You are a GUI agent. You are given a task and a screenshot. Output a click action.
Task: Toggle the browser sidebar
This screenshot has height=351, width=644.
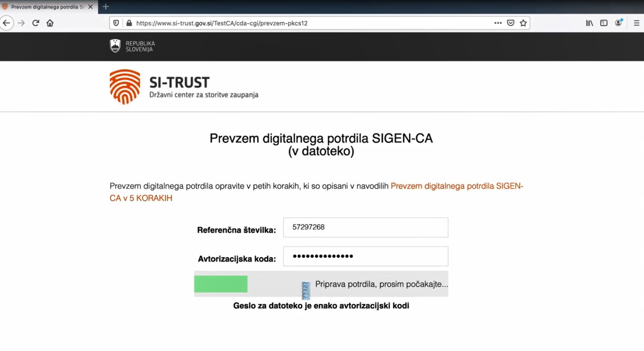click(x=604, y=23)
